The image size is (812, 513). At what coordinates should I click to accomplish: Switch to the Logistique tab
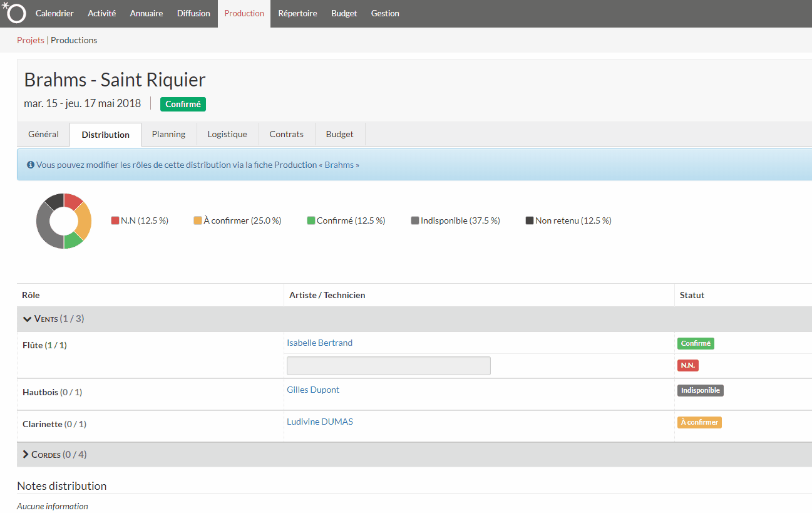227,134
